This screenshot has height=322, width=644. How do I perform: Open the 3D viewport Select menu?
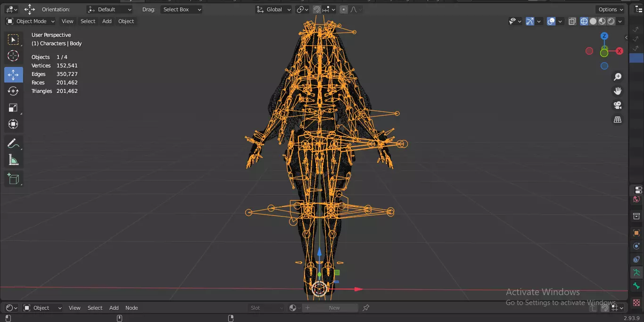(x=88, y=21)
